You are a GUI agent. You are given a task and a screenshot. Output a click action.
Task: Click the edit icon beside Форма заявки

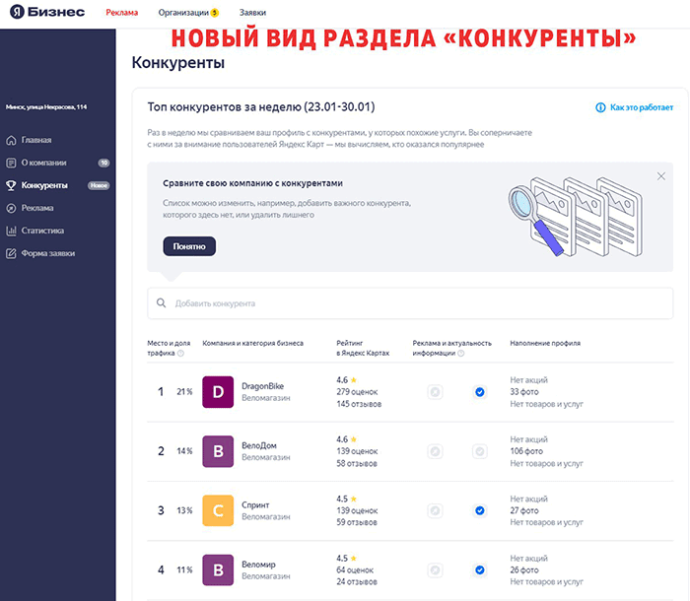click(11, 253)
